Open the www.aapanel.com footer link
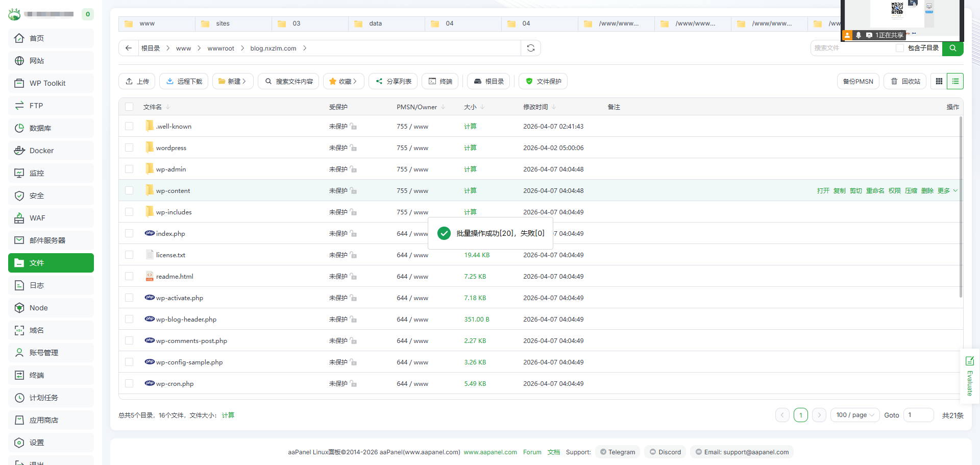The width and height of the screenshot is (980, 465). [x=490, y=452]
